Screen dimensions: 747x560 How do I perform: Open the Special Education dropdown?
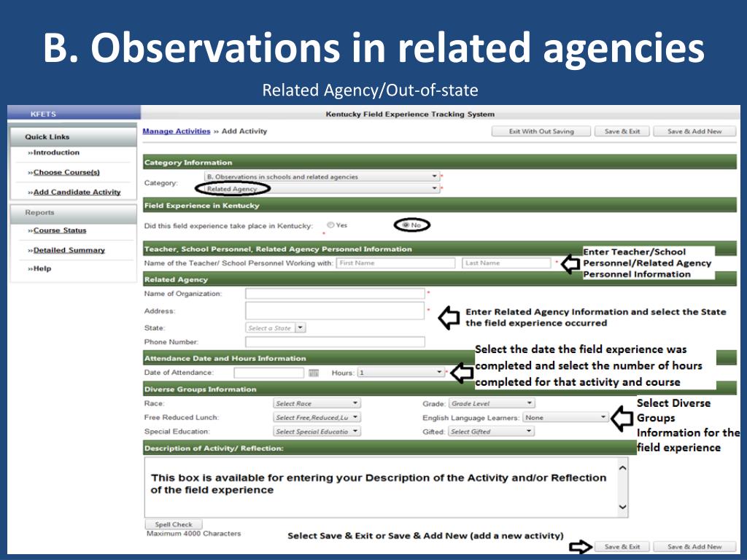[x=317, y=432]
